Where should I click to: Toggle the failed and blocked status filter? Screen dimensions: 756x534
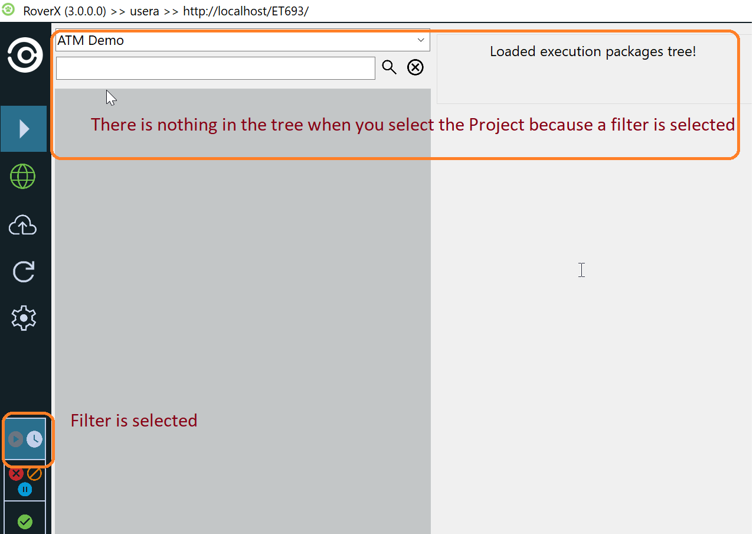click(x=25, y=481)
